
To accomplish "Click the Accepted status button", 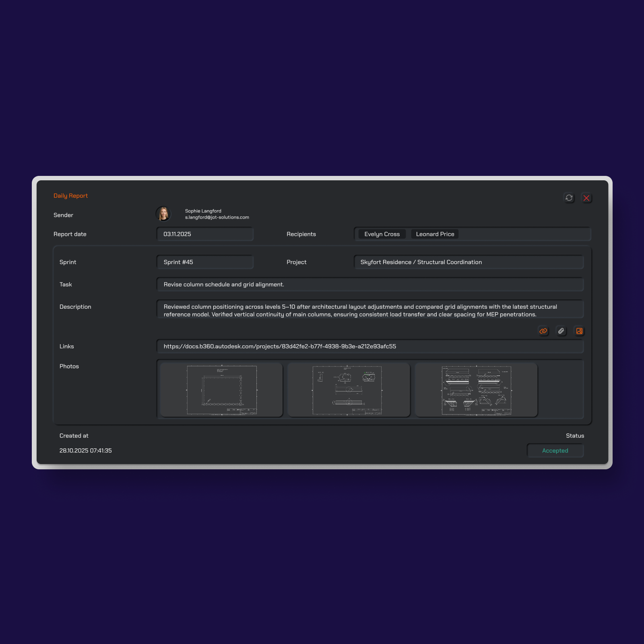I will coord(555,451).
